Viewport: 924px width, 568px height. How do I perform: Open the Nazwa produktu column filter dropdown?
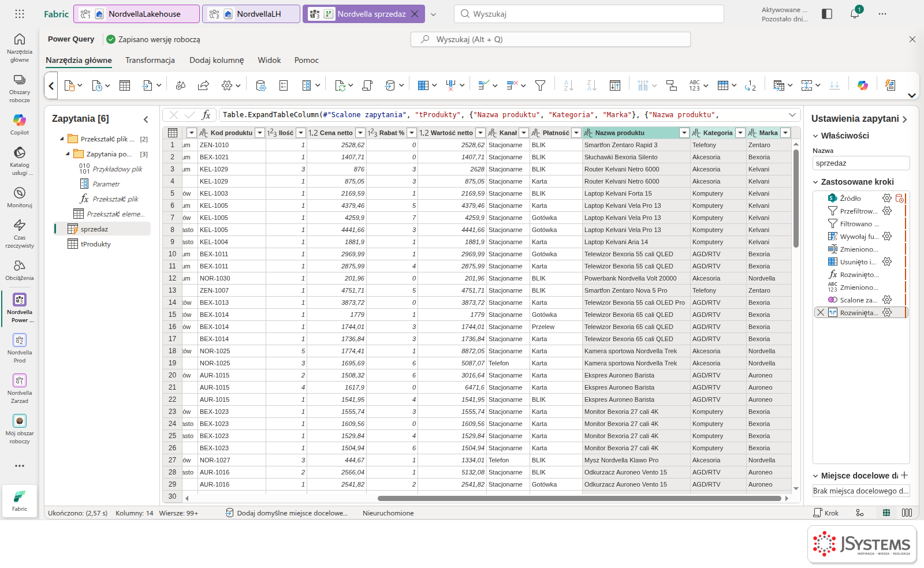pyautogui.click(x=684, y=133)
